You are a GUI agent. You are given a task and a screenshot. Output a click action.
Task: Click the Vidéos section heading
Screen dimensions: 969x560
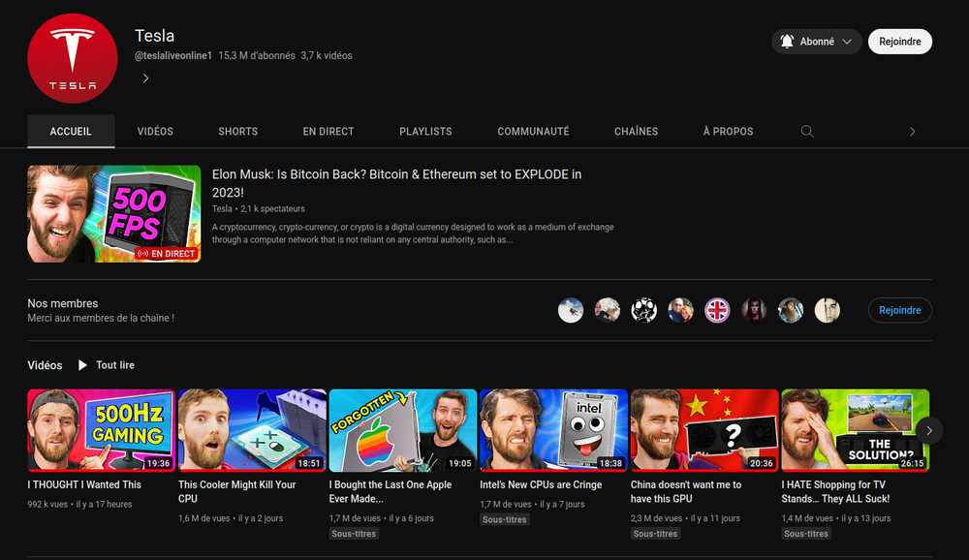[45, 365]
